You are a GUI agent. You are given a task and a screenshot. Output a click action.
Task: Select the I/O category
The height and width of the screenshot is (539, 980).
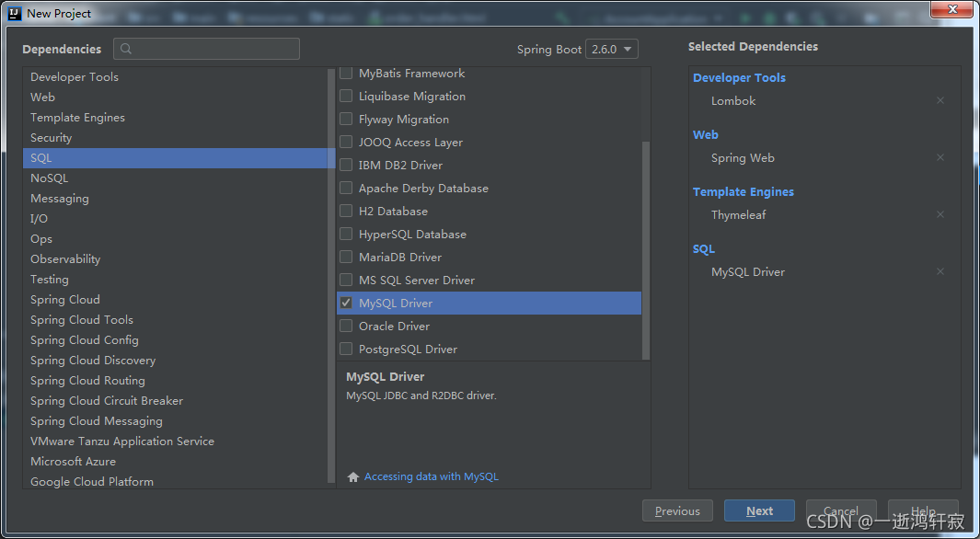pos(176,219)
